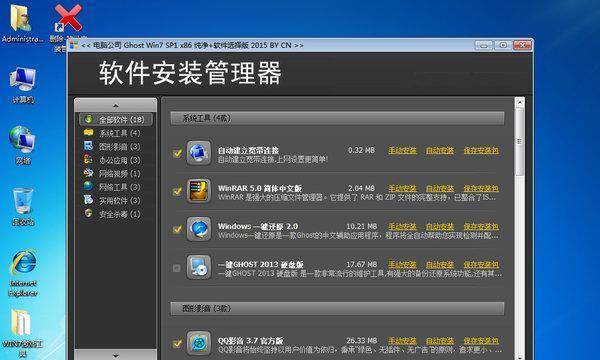Select the 全部软件 (18) category

pyautogui.click(x=116, y=119)
